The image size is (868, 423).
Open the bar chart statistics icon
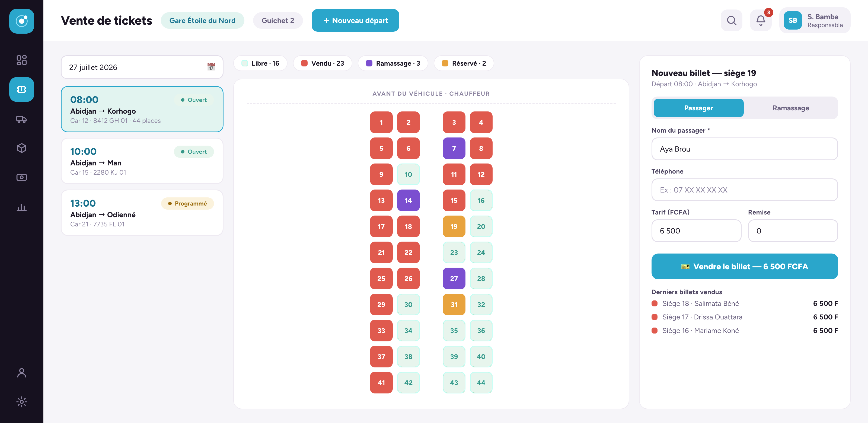point(22,207)
